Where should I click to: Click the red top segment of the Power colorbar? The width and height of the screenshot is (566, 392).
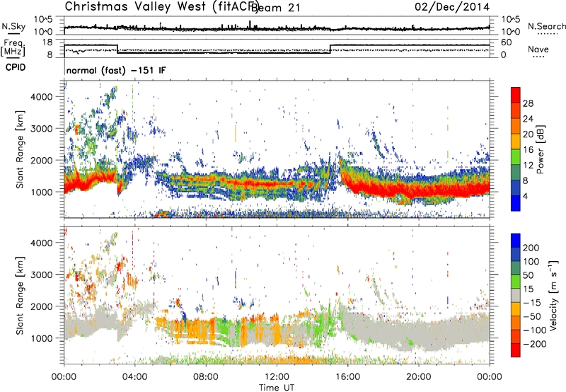(x=516, y=95)
